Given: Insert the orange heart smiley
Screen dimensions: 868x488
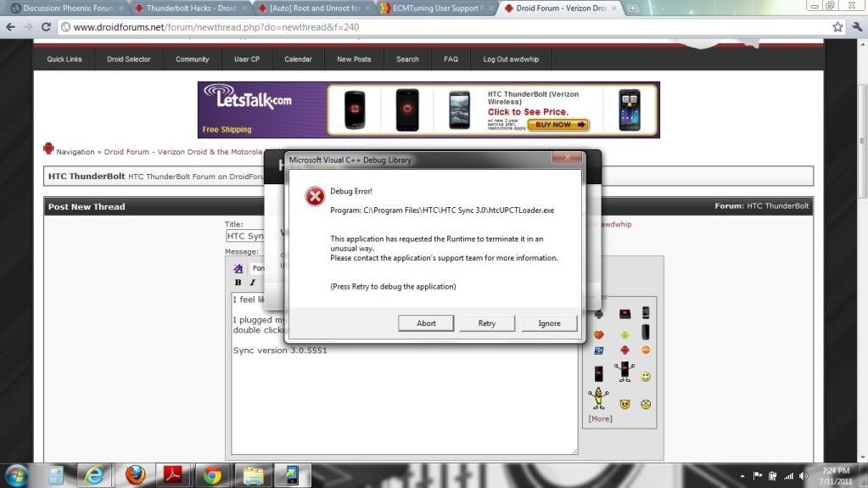Looking at the screenshot, I should point(598,335).
